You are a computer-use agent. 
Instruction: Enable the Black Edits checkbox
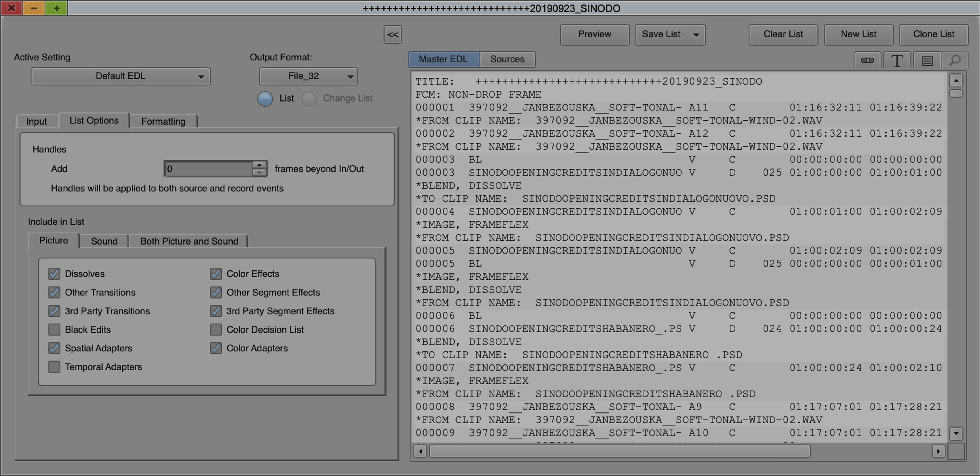pyautogui.click(x=54, y=329)
